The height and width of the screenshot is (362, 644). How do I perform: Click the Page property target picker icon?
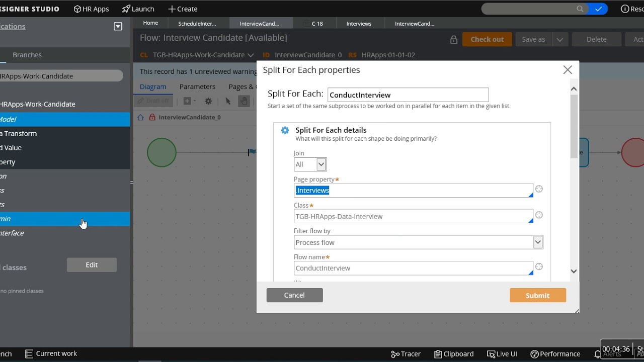[539, 189]
